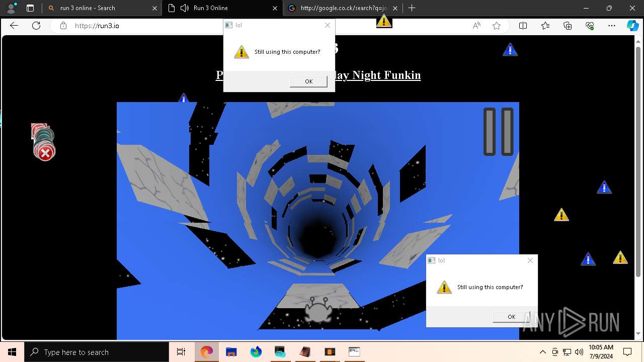Open the Windows Start menu
This screenshot has height=362, width=644.
click(x=12, y=352)
